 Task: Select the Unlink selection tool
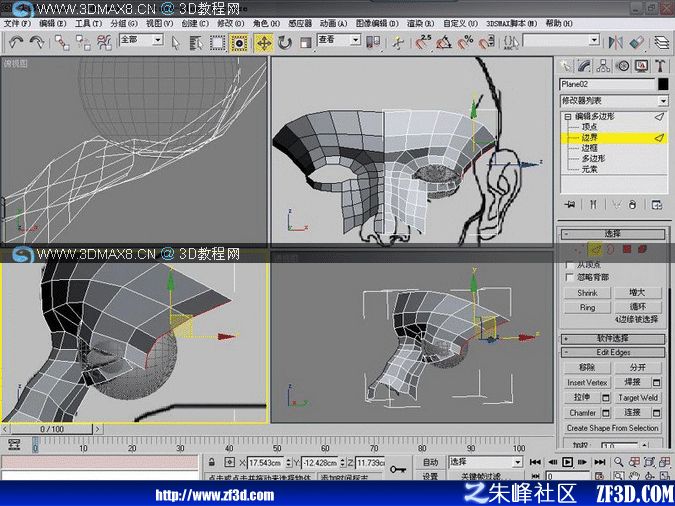pos(83,42)
